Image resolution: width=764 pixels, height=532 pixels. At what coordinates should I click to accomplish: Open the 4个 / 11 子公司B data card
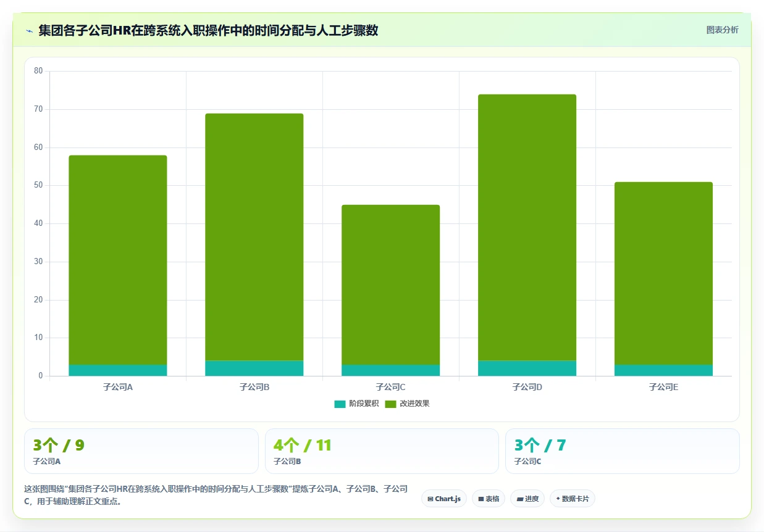point(382,451)
